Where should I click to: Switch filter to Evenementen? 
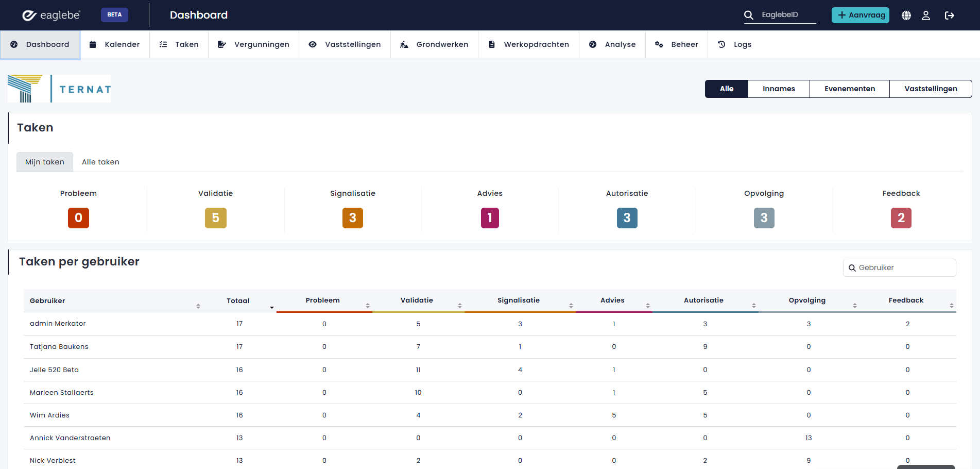point(850,89)
